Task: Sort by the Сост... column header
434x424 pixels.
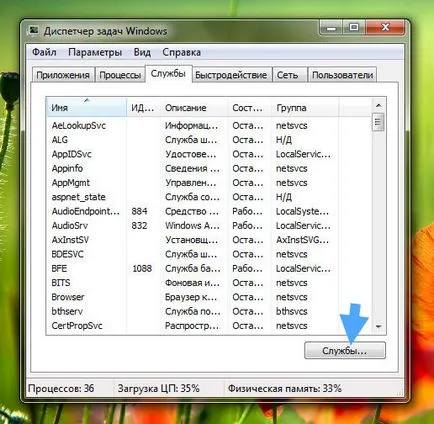Action: coord(250,107)
